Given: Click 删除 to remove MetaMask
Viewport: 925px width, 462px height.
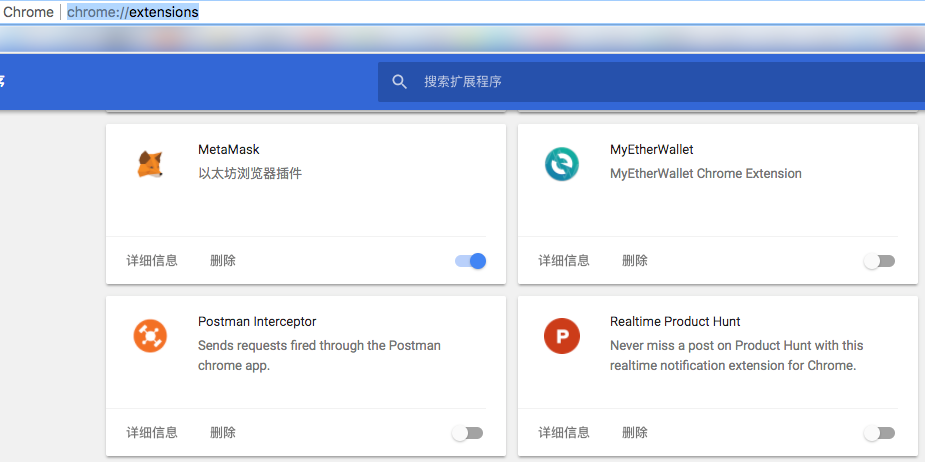Looking at the screenshot, I should click(223, 261).
